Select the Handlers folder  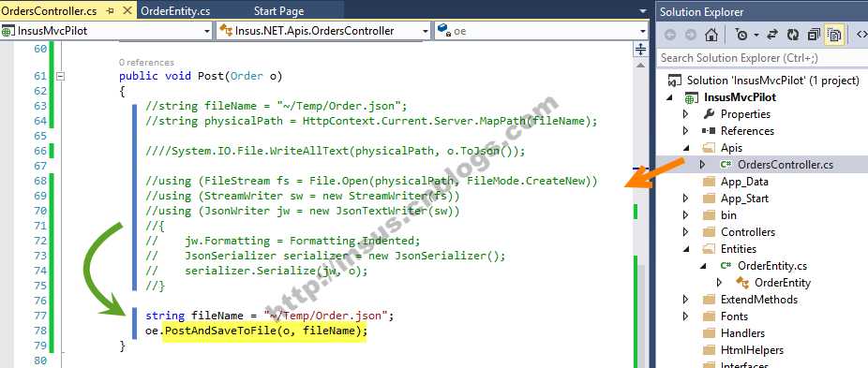coord(742,333)
